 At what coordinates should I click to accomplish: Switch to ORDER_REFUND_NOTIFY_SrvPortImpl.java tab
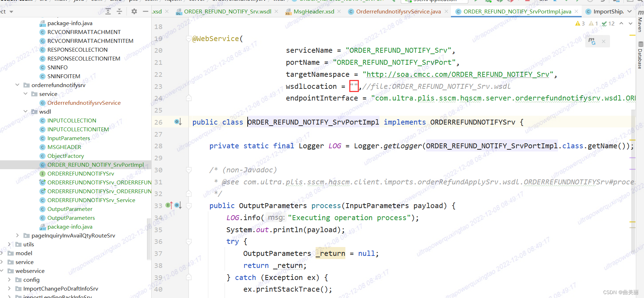(x=518, y=11)
